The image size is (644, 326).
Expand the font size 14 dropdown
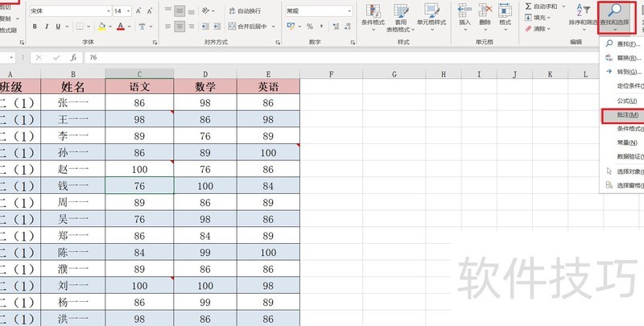(x=128, y=11)
